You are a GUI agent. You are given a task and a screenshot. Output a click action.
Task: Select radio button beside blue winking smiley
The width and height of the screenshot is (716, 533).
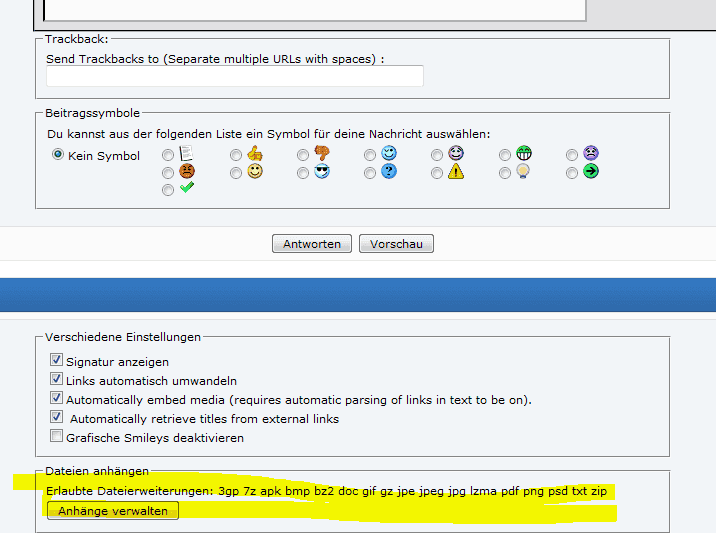pos(370,155)
